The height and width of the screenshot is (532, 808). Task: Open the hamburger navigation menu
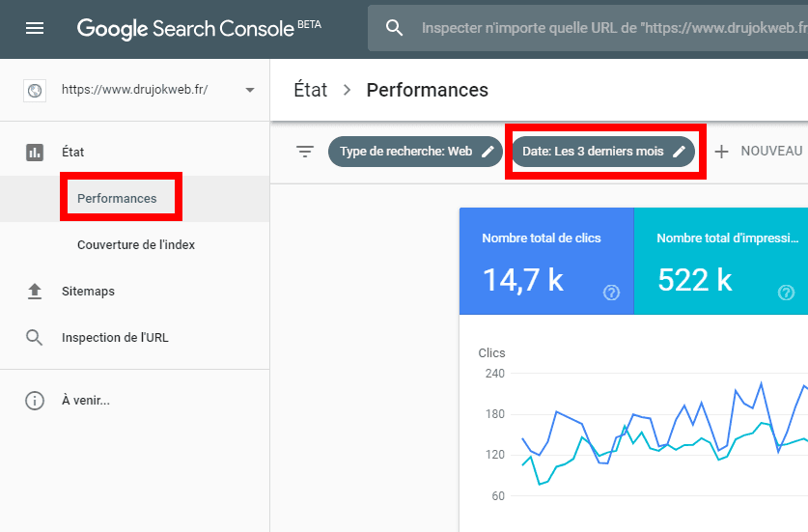[x=35, y=28]
